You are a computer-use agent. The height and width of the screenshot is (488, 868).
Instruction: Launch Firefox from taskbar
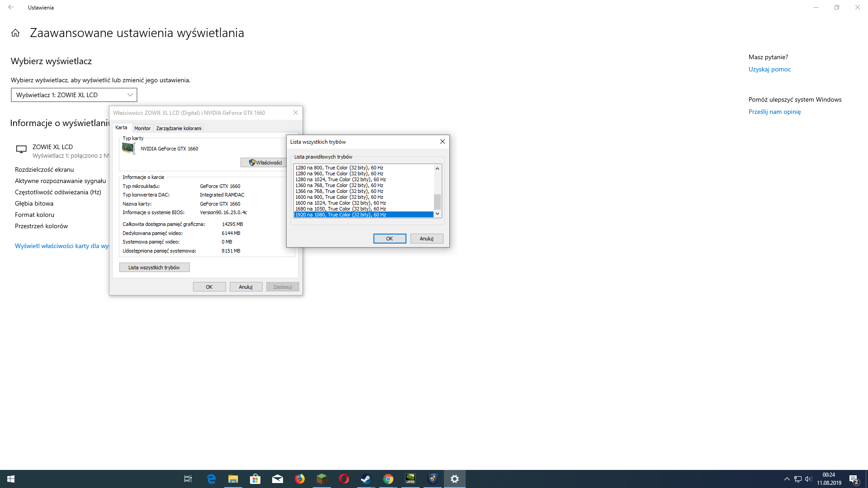coord(299,479)
